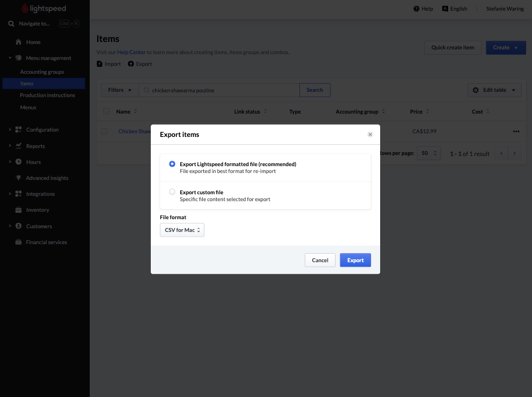
Task: Click the Quick create item button
Action: 452,48
